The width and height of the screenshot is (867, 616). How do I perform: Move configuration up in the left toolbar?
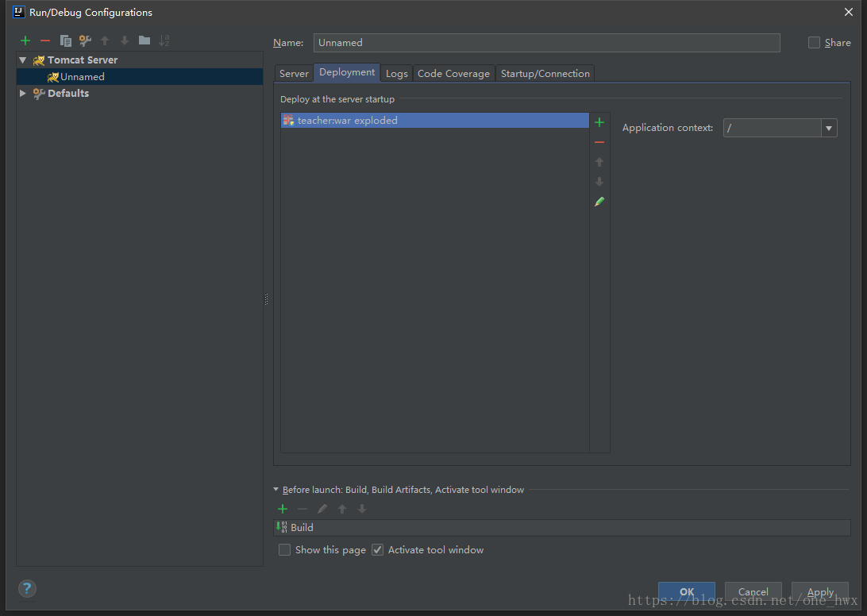105,40
